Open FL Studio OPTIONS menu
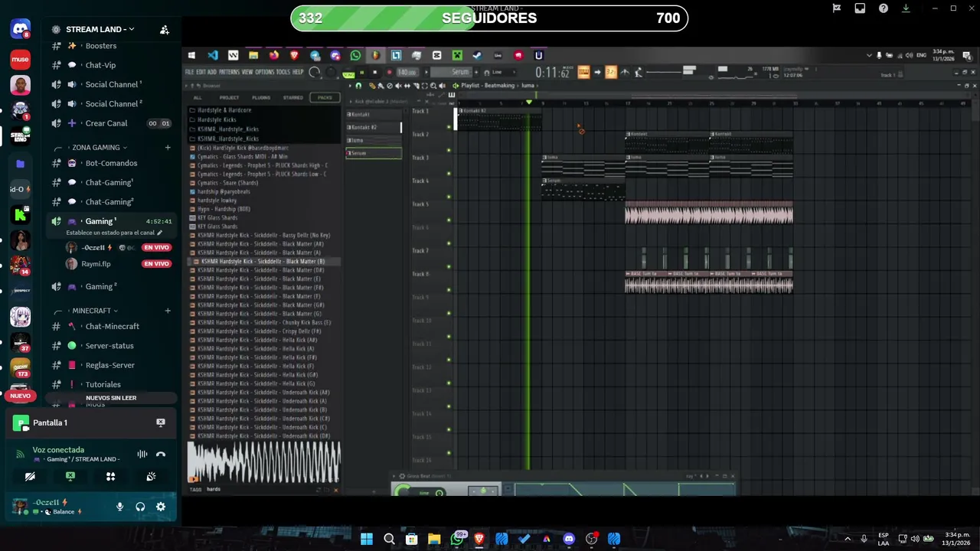This screenshot has width=980, height=551. pos(265,72)
